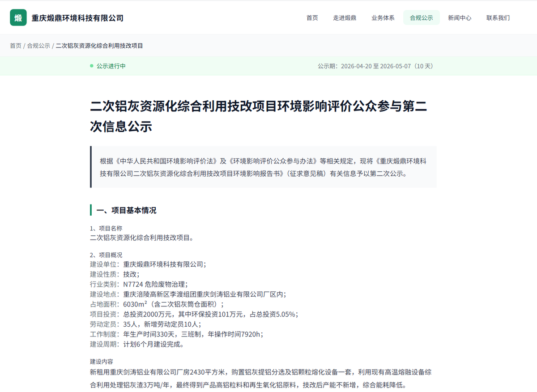
Task: Go to 合规公示 in the breadcrumb
Action: [38, 46]
